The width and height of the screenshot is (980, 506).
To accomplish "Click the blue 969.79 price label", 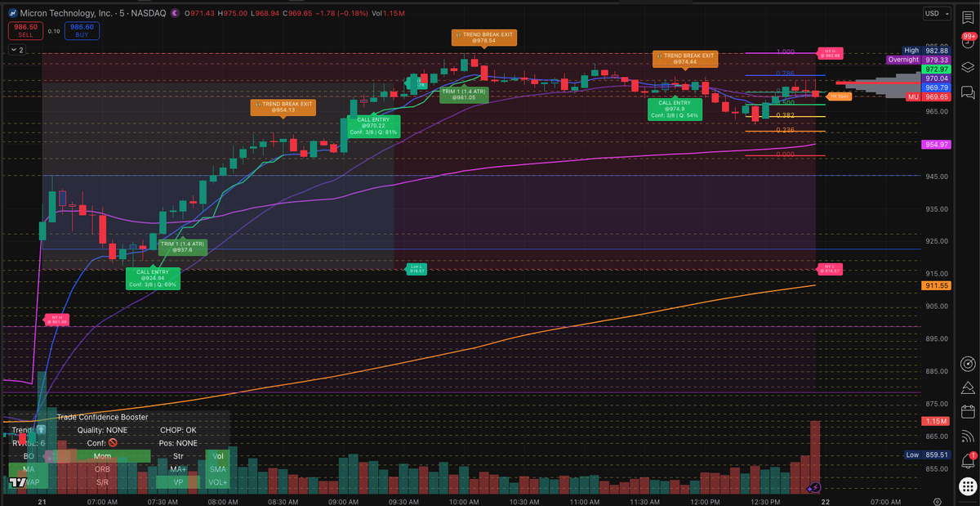I will click(x=936, y=87).
